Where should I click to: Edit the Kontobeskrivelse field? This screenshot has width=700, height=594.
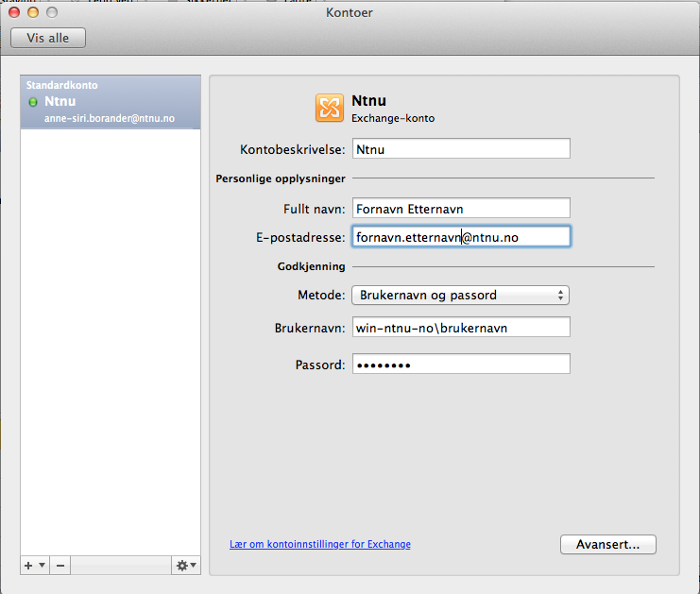[461, 148]
